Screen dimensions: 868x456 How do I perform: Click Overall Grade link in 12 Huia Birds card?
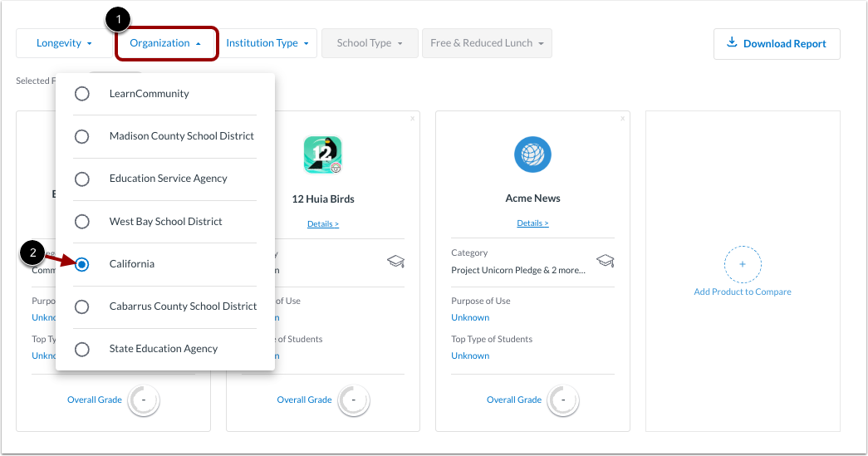304,400
